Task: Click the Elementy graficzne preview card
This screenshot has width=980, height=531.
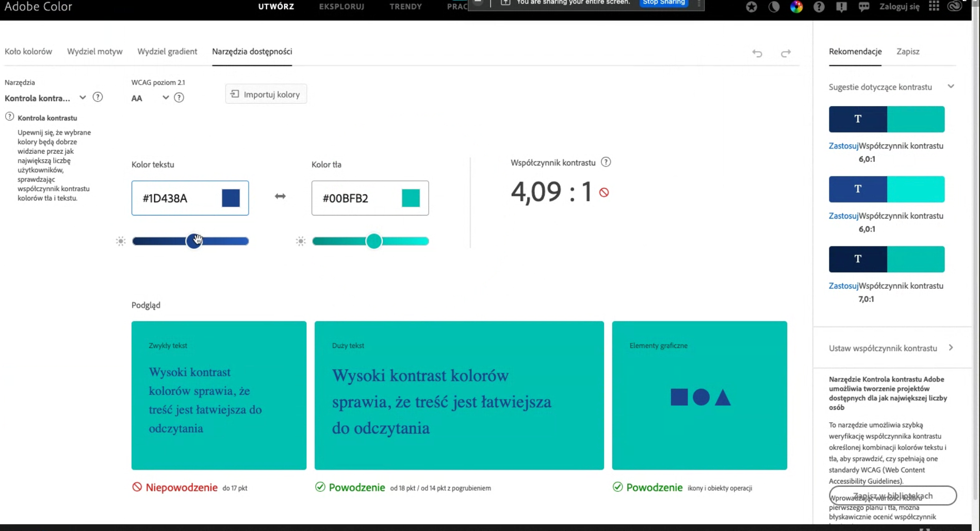Action: point(699,395)
